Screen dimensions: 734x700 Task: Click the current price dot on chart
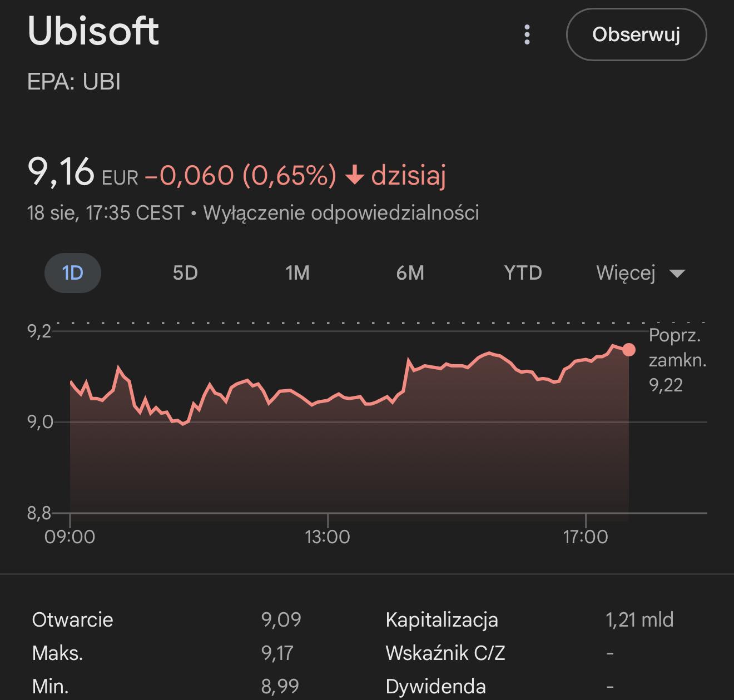click(629, 349)
